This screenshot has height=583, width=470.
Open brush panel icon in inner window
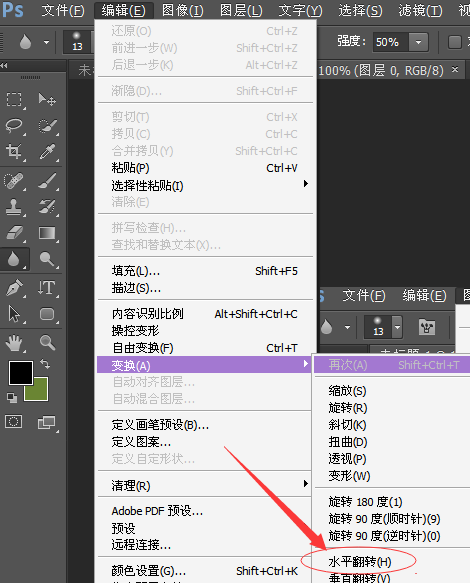pyautogui.click(x=427, y=327)
